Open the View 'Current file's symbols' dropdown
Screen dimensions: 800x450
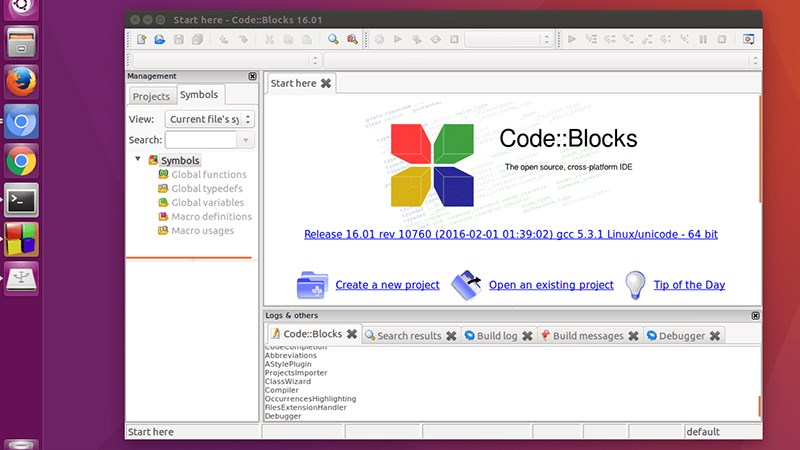tap(210, 119)
